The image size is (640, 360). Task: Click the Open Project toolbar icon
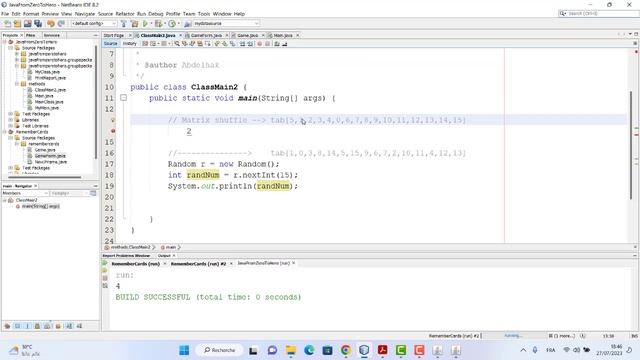click(x=28, y=24)
